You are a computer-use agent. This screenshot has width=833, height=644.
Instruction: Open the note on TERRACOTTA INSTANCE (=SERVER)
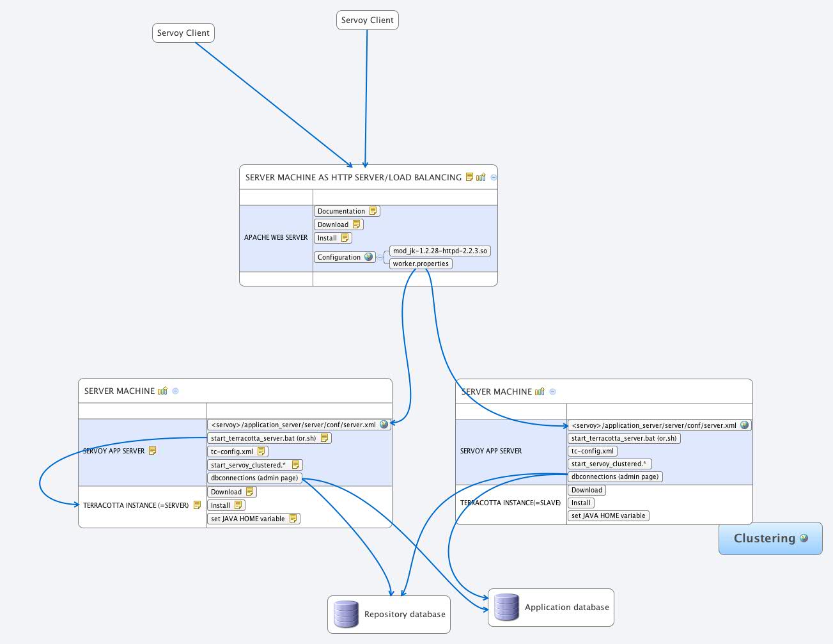[x=196, y=505]
